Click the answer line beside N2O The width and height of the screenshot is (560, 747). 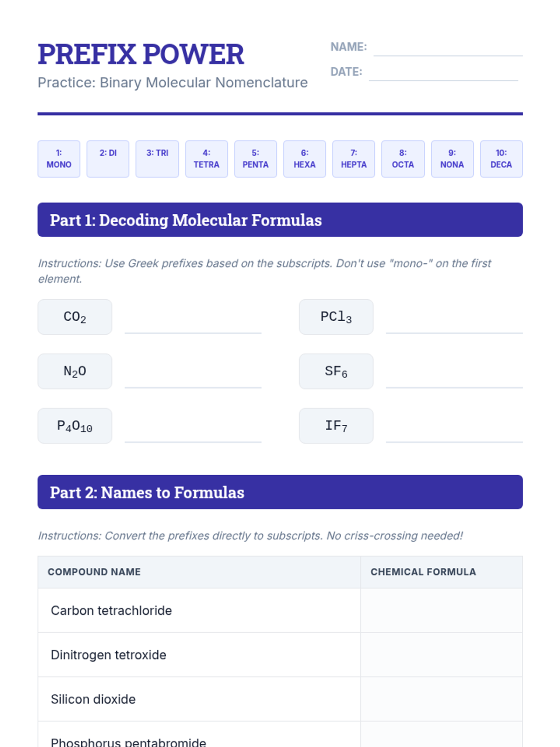[193, 378]
